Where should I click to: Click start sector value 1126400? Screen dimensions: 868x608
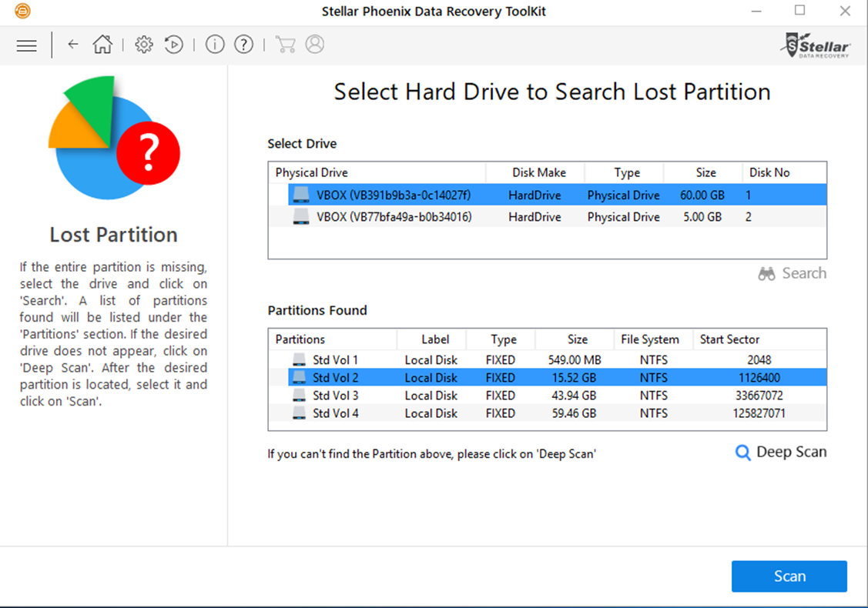pos(759,377)
